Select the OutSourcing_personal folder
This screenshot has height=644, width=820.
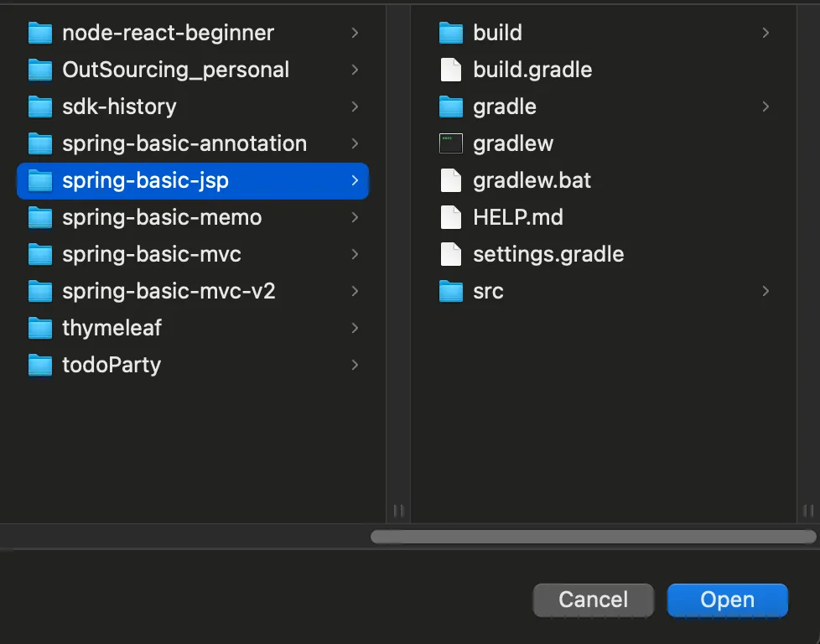pyautogui.click(x=193, y=70)
